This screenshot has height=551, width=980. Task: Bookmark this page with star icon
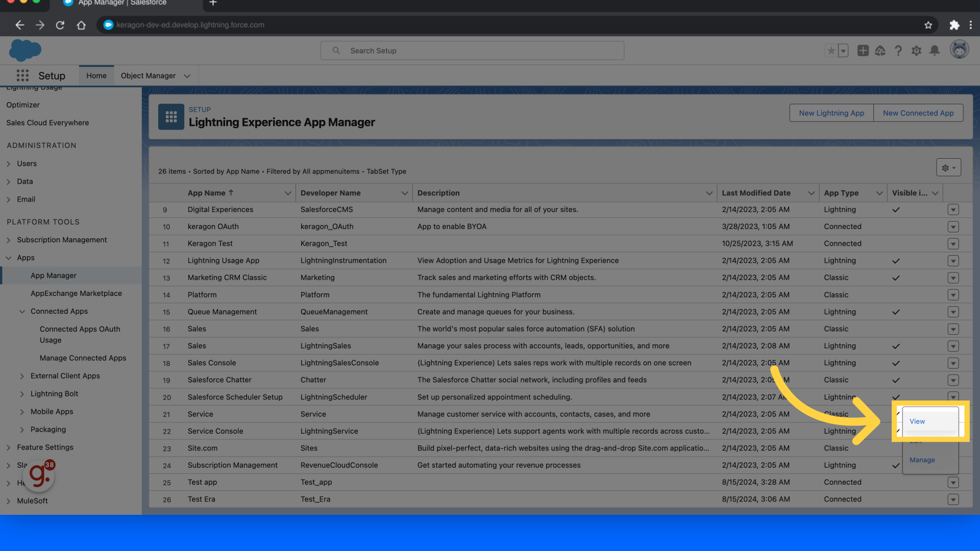coord(928,24)
